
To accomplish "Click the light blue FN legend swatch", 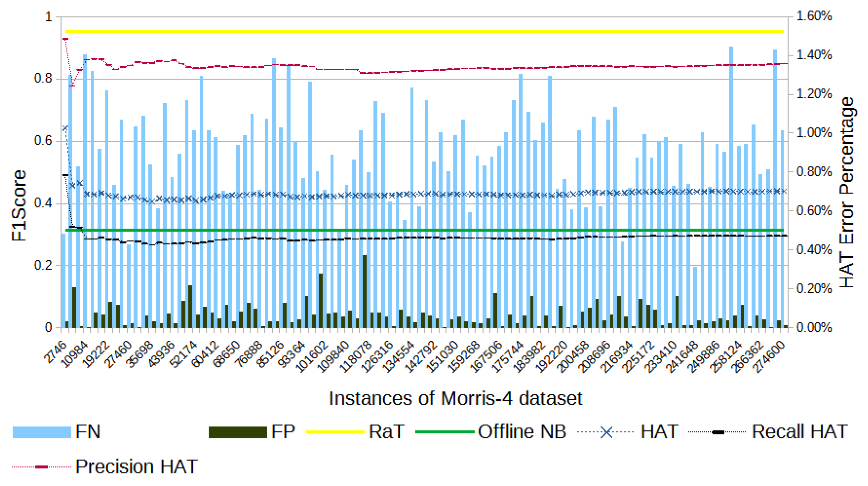I will pyautogui.click(x=42, y=432).
